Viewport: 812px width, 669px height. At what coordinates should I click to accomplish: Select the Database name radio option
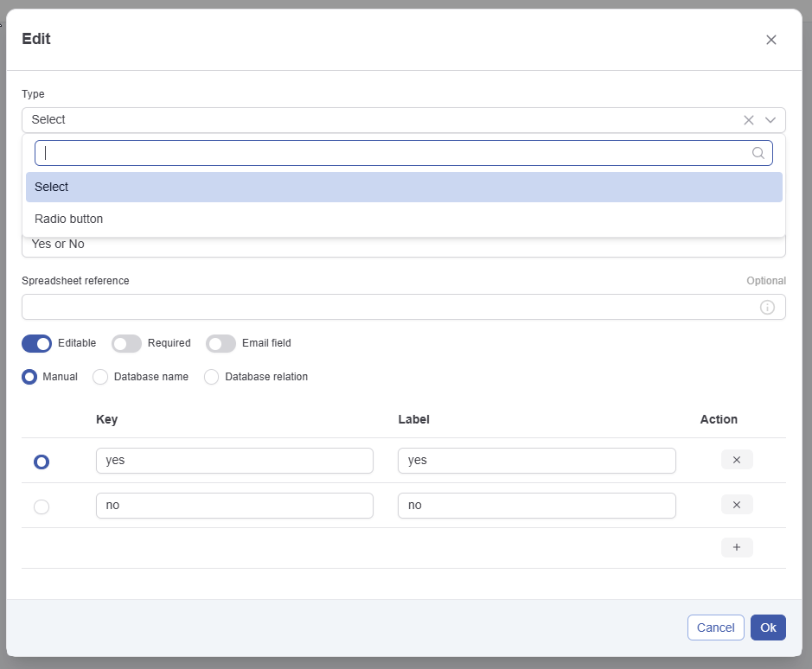(100, 377)
